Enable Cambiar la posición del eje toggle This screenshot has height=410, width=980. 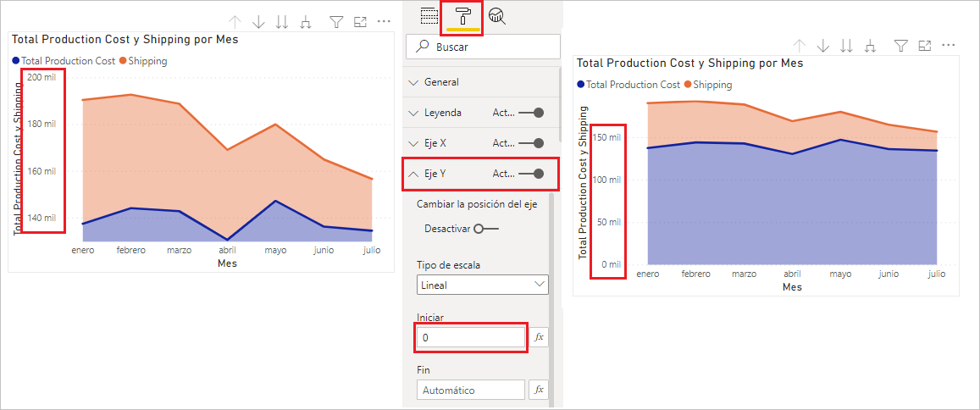tap(485, 229)
